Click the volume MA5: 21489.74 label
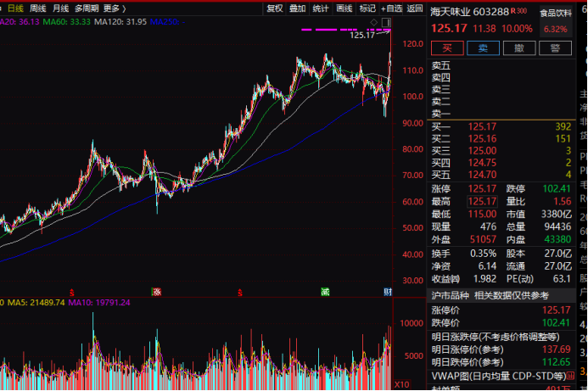The height and width of the screenshot is (391, 588). point(36,303)
